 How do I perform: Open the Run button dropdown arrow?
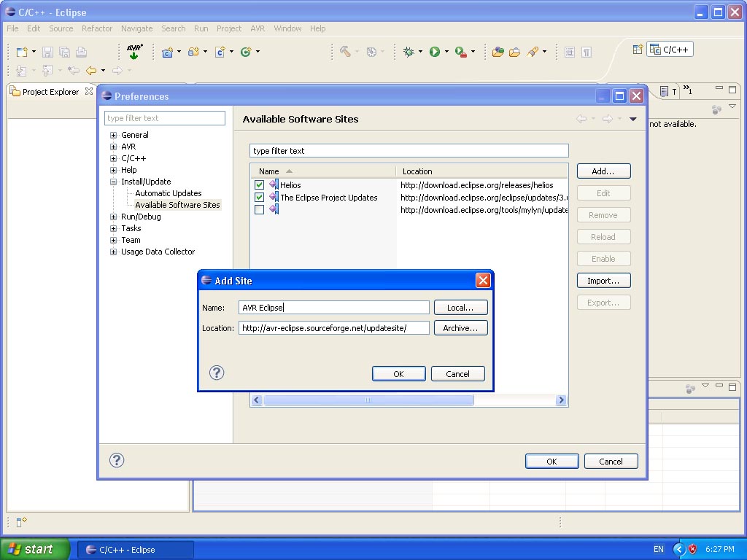[446, 52]
